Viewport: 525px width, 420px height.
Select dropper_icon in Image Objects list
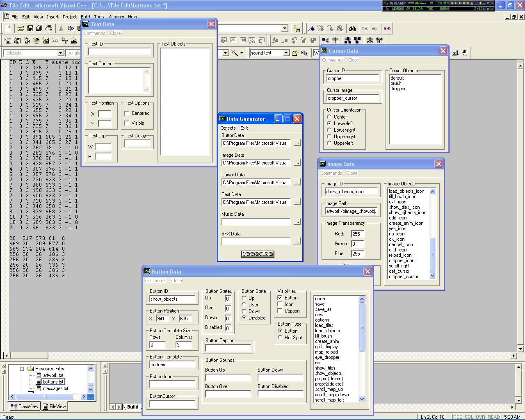pyautogui.click(x=402, y=260)
